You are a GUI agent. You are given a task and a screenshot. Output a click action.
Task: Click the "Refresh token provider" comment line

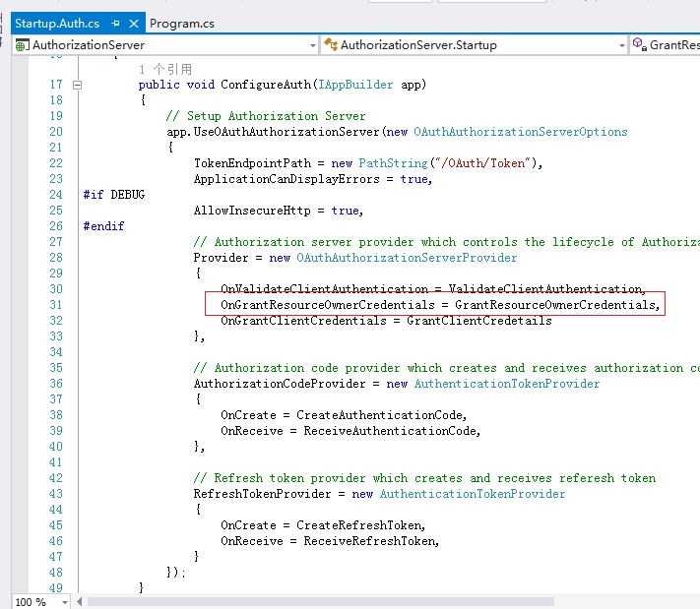click(424, 478)
